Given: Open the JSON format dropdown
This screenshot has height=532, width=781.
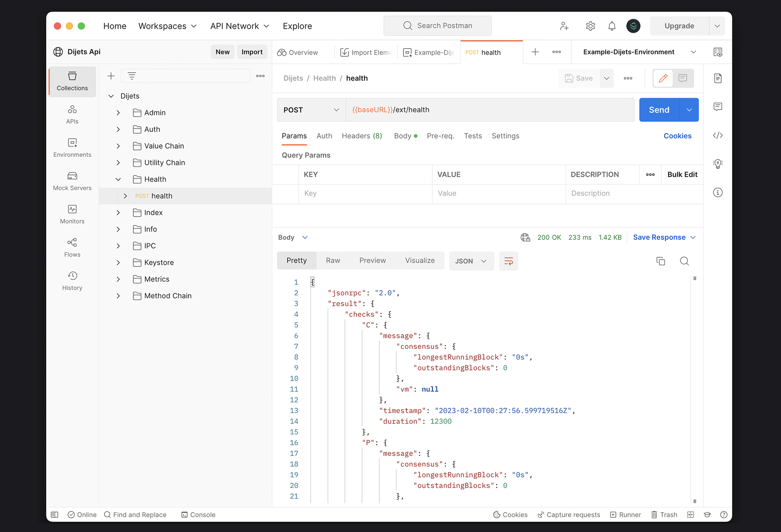Looking at the screenshot, I should point(471,261).
